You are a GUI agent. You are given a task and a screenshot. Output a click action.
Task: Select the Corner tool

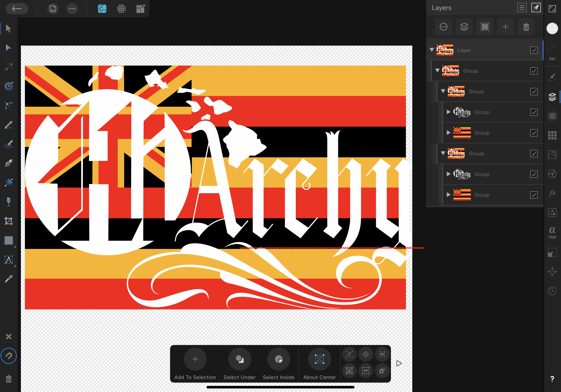[8, 105]
